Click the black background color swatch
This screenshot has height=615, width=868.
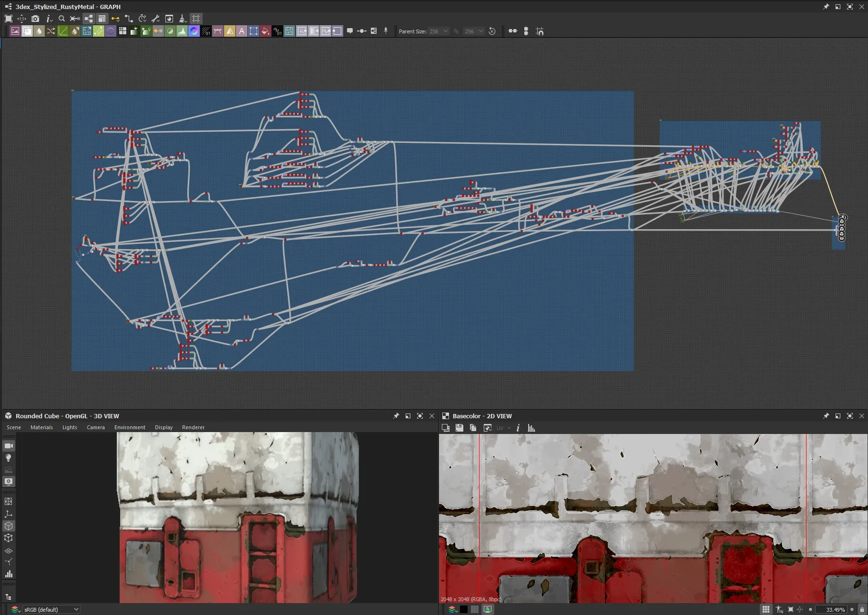pos(464,609)
